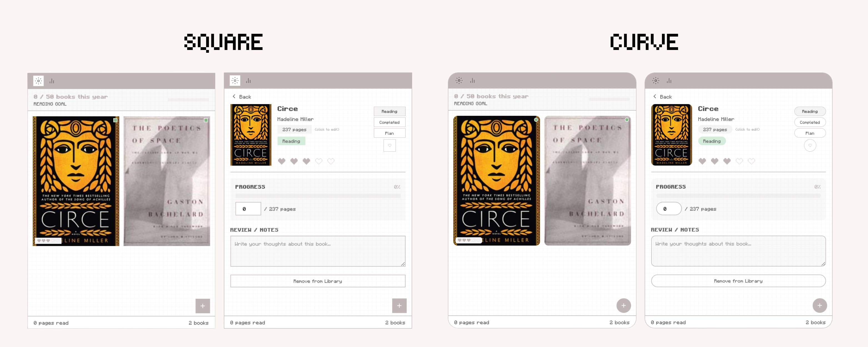Click rounded Remove from Library in curve panel
Viewport: 868px width, 347px height.
(x=738, y=281)
